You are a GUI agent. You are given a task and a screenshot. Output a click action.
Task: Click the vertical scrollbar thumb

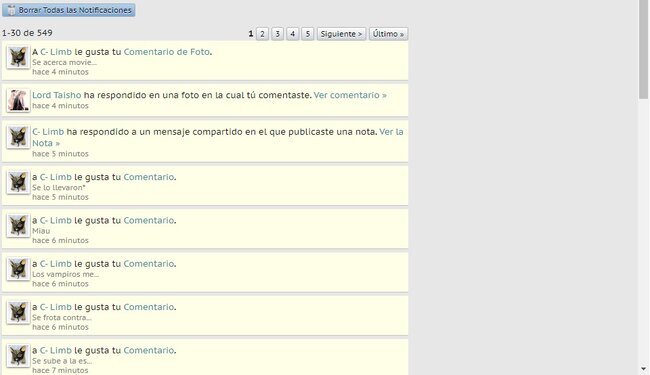[x=644, y=50]
